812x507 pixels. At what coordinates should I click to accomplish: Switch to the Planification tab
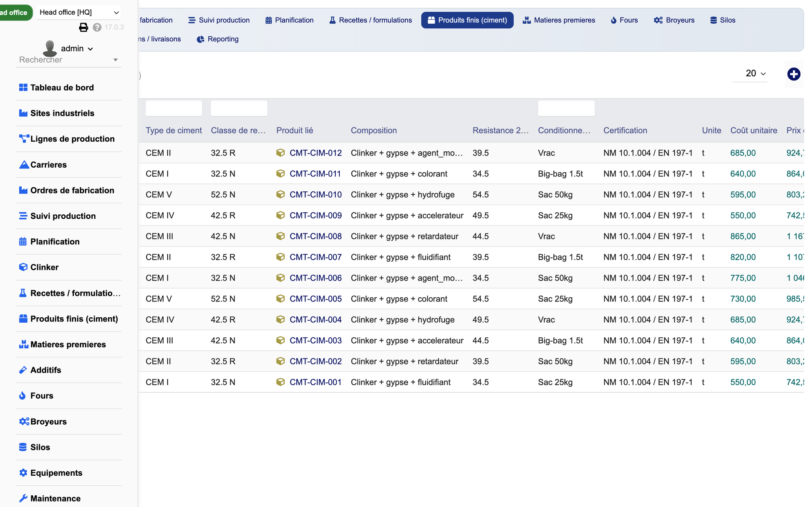(x=290, y=20)
